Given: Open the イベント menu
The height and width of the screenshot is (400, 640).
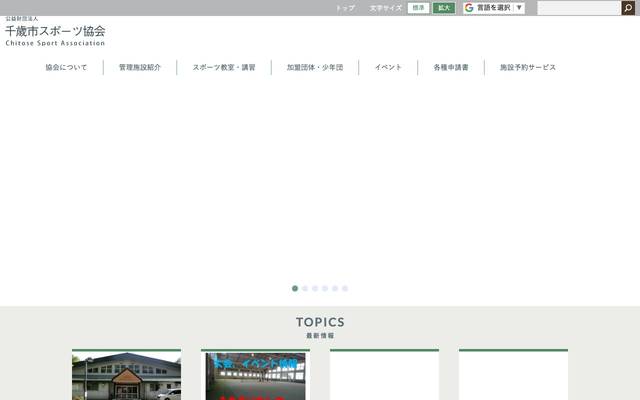Looking at the screenshot, I should coord(388,67).
